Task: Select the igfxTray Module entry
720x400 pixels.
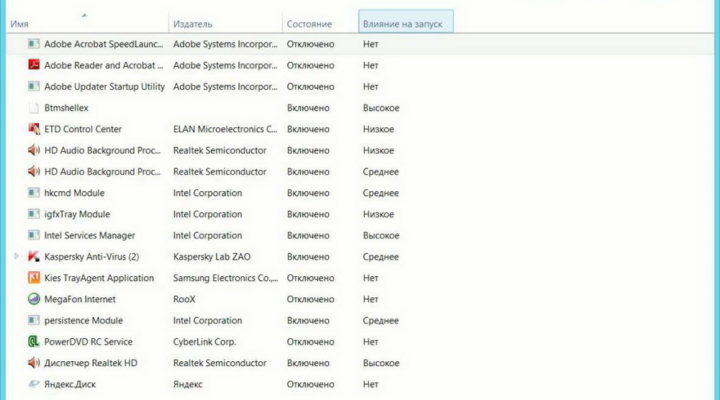Action: (x=77, y=214)
